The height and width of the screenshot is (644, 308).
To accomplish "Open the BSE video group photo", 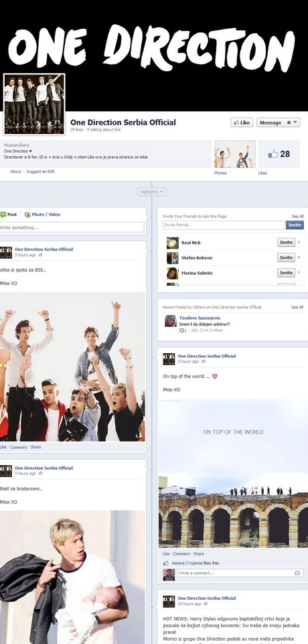I will click(x=72, y=367).
